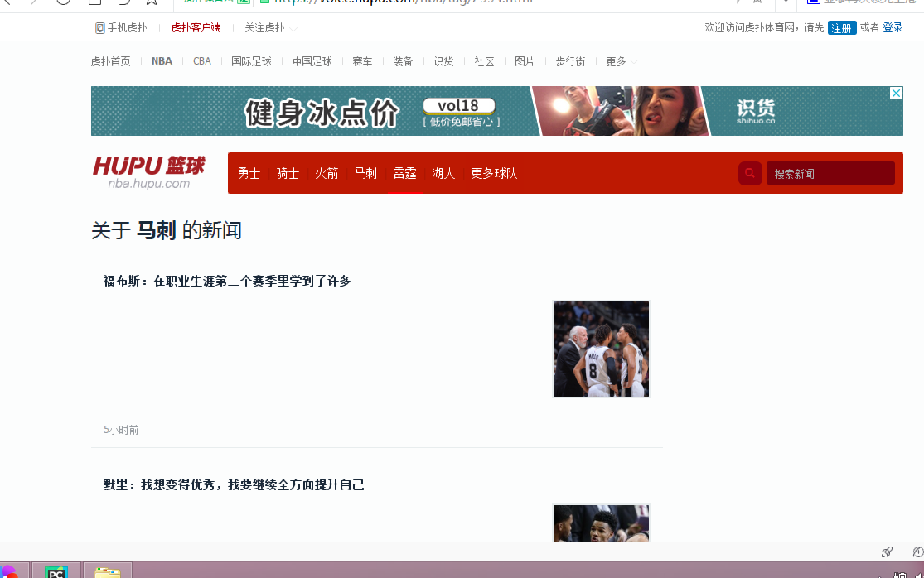Open the 默里 article thumbnail image
The width and height of the screenshot is (924, 578).
pos(601,523)
